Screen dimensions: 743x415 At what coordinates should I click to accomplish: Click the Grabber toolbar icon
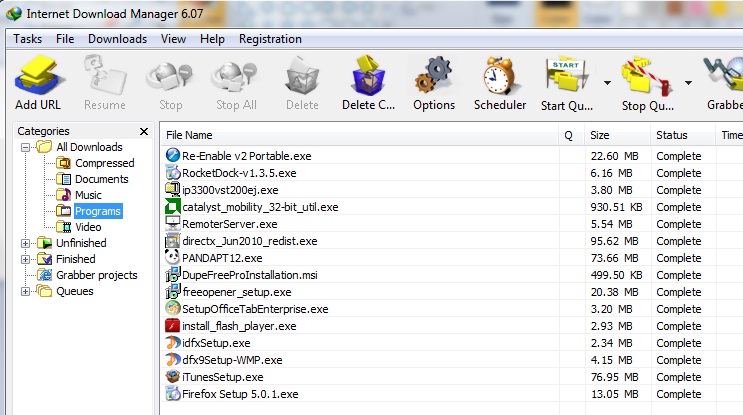pos(724,75)
